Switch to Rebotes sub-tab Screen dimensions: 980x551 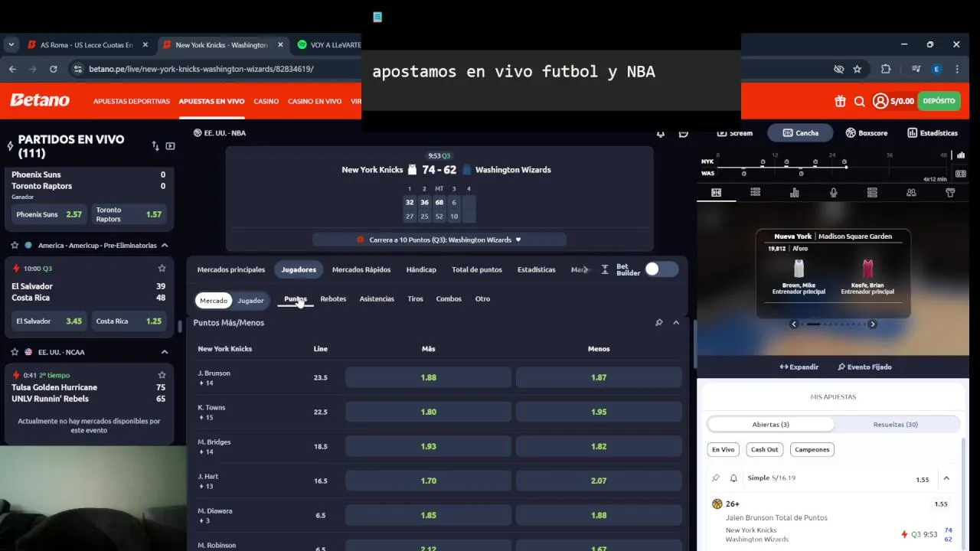pos(333,299)
